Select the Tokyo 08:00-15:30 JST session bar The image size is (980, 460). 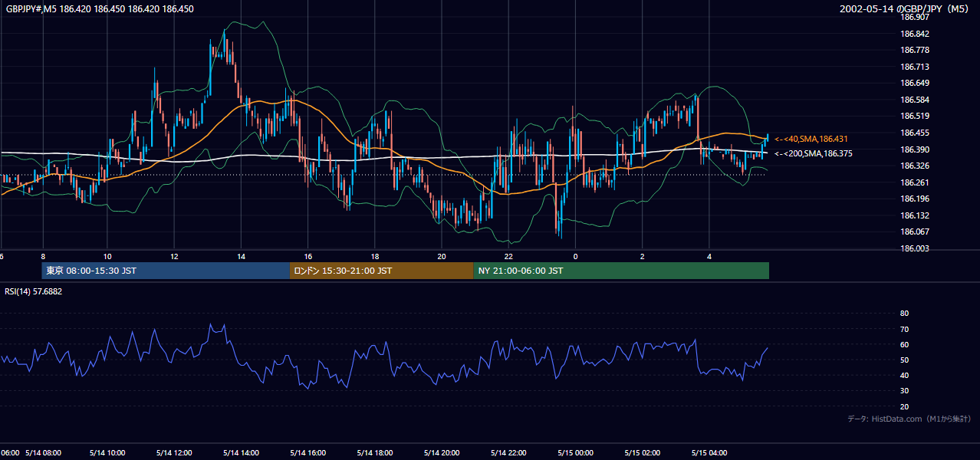(x=166, y=271)
